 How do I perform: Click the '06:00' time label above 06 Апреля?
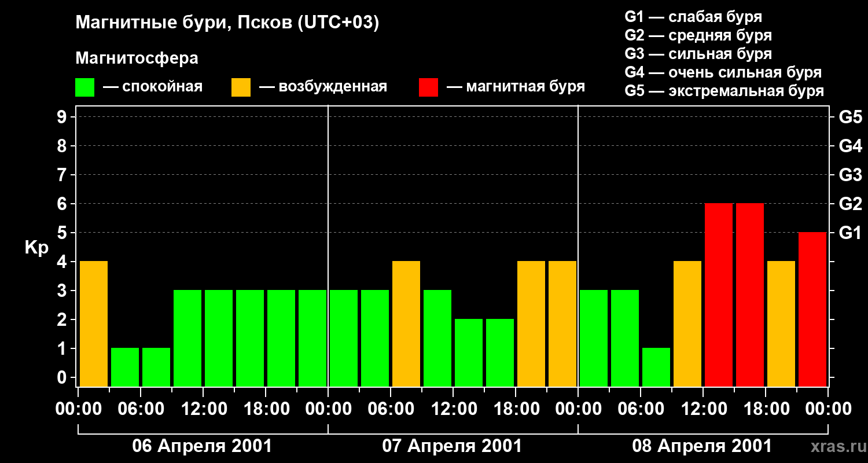point(141,409)
